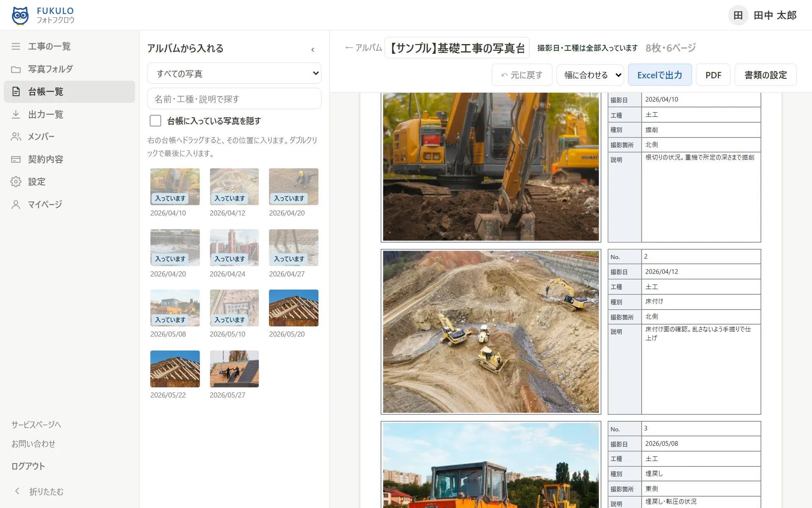Collapse sidebar with 折りたたむ
This screenshot has height=508, width=812.
tap(38, 491)
